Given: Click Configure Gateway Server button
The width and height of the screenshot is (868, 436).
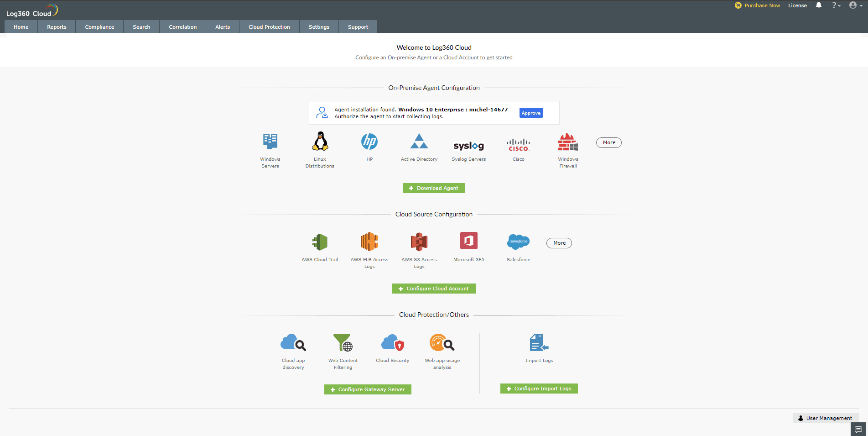Looking at the screenshot, I should click(x=368, y=389).
